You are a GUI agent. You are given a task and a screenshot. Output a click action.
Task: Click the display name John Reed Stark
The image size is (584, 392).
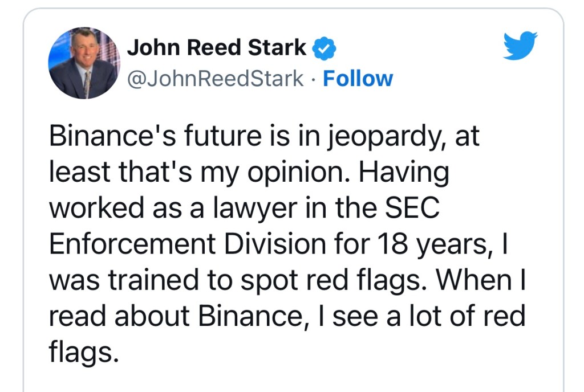coord(217,48)
